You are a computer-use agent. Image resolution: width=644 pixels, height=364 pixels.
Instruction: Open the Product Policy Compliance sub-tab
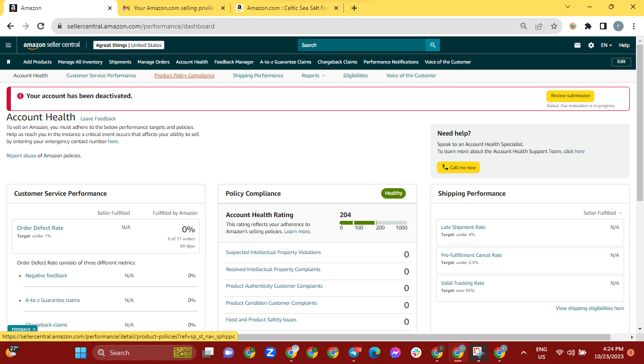pos(184,76)
